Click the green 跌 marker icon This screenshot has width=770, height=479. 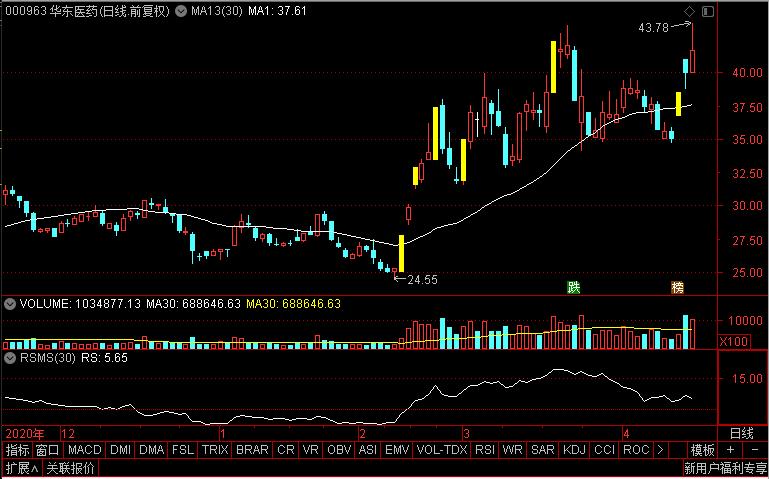pos(574,287)
